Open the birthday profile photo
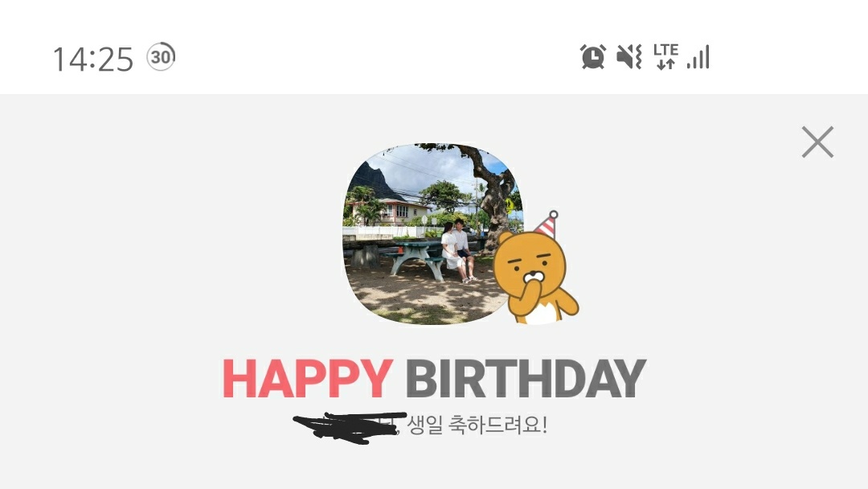 (432, 234)
